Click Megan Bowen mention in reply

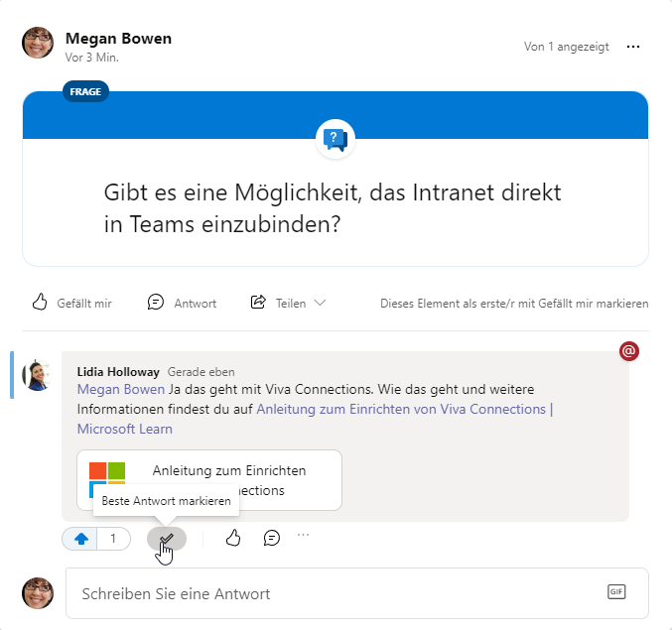[x=121, y=390]
